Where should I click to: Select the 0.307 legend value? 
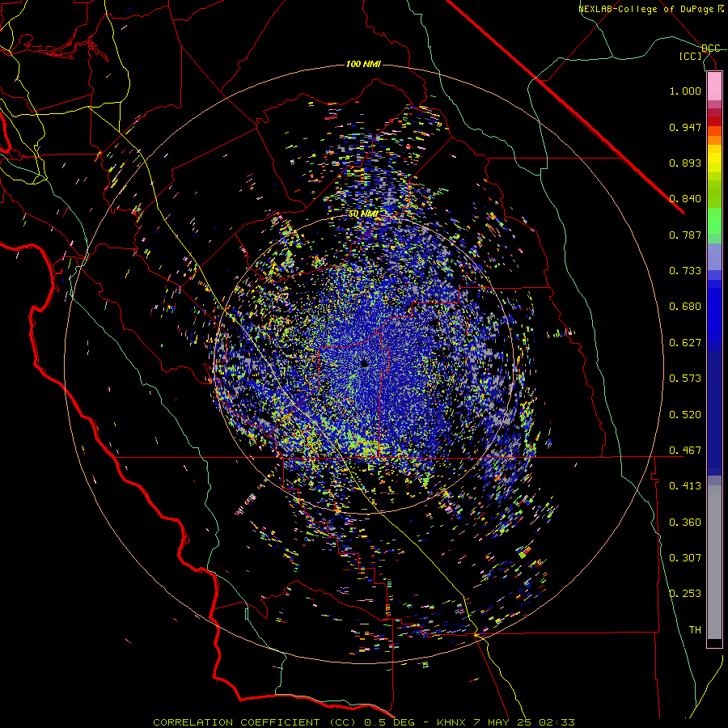coord(685,558)
